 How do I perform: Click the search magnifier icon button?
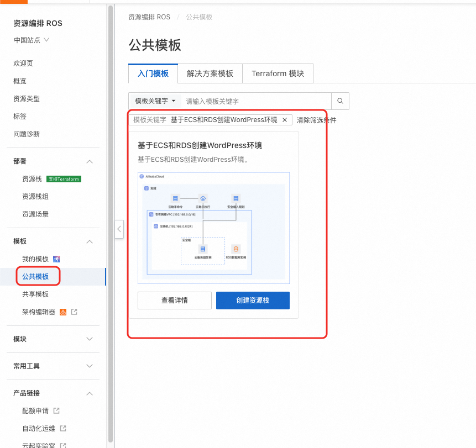340,101
